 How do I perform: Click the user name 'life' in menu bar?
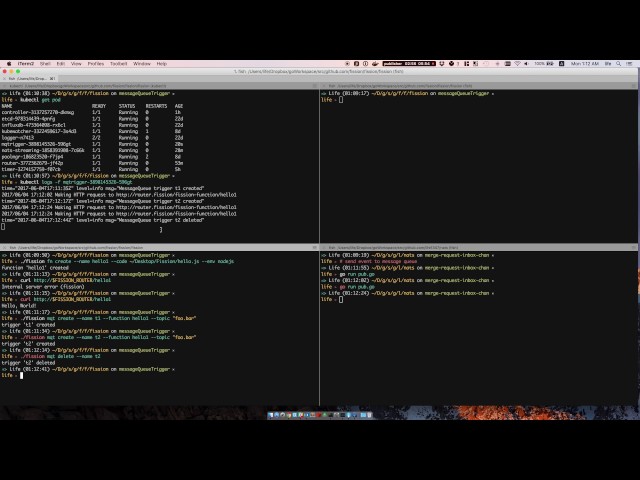608,64
